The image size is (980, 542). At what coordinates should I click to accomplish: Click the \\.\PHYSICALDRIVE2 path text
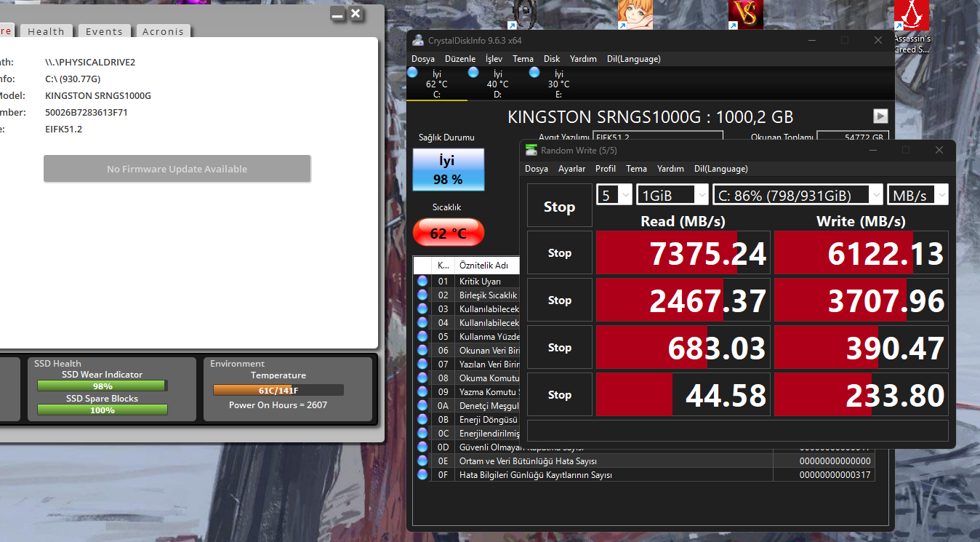[x=90, y=62]
